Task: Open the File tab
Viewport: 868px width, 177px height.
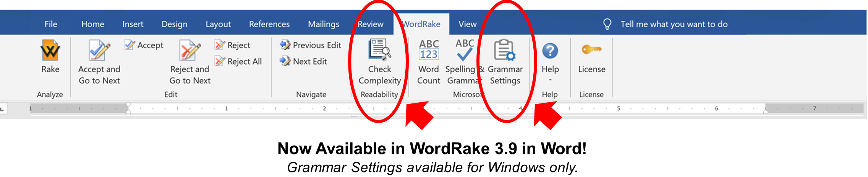Action: coord(50,24)
